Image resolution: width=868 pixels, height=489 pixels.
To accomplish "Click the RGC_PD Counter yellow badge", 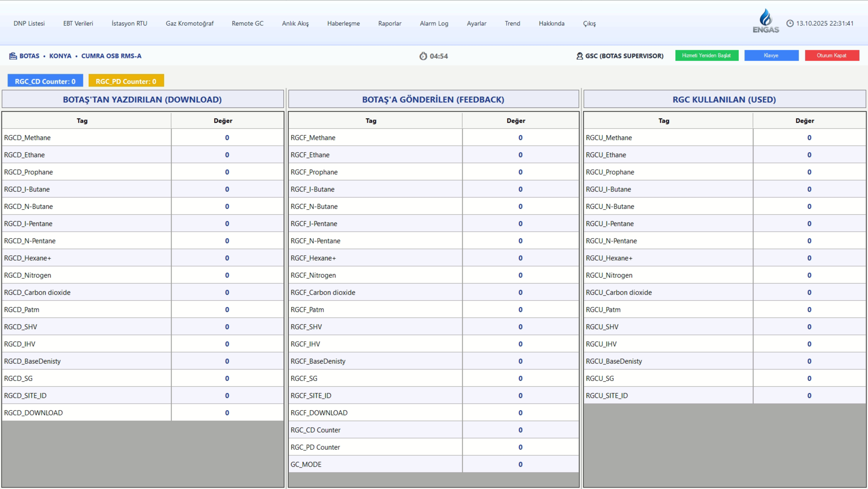I will pyautogui.click(x=126, y=81).
